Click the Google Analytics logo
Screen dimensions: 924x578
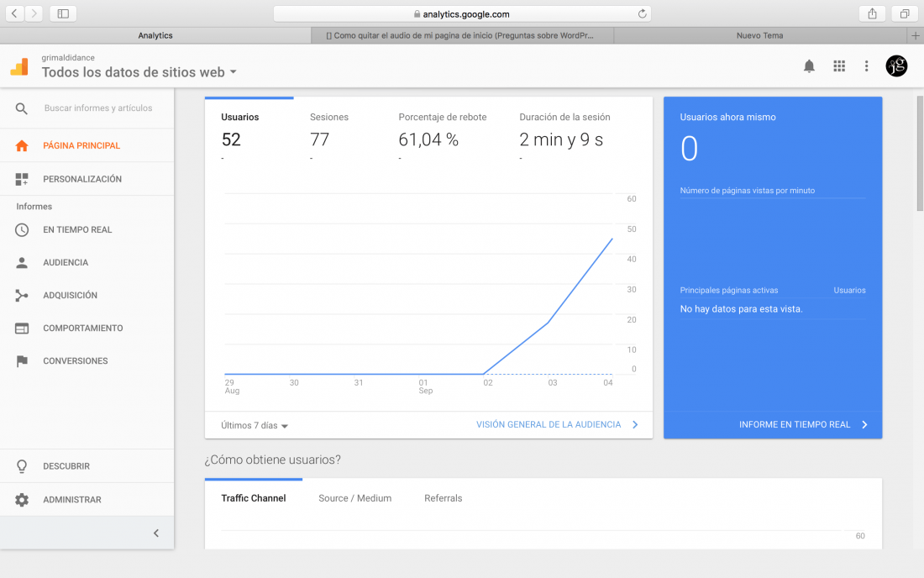pos(19,66)
